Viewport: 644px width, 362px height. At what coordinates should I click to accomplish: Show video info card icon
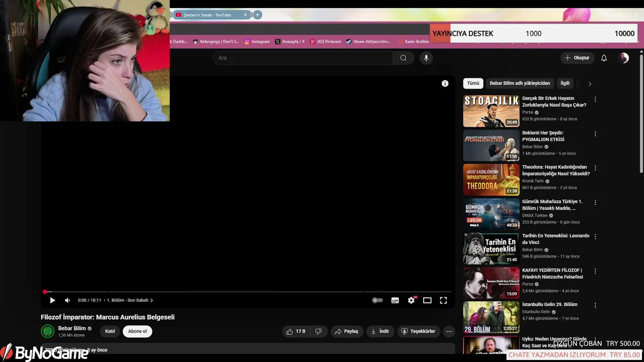[445, 83]
